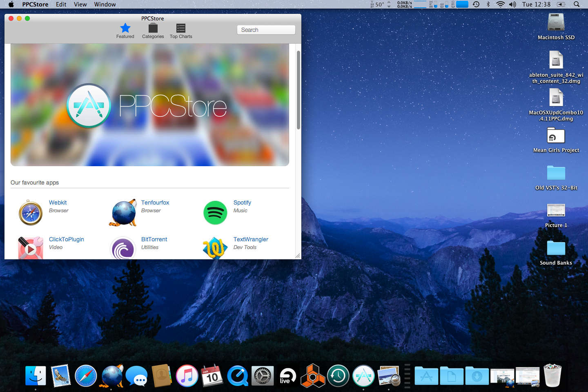Open the View menu

(80, 4)
